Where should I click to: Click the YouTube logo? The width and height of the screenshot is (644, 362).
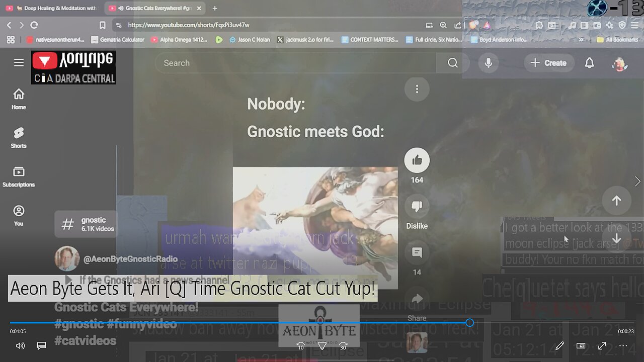pyautogui.click(x=73, y=67)
